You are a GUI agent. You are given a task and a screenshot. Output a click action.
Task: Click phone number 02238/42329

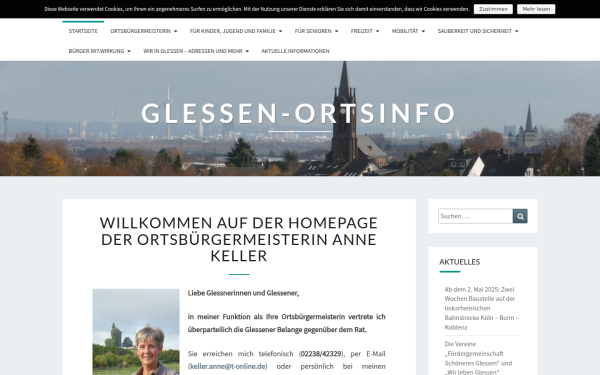tap(321, 354)
